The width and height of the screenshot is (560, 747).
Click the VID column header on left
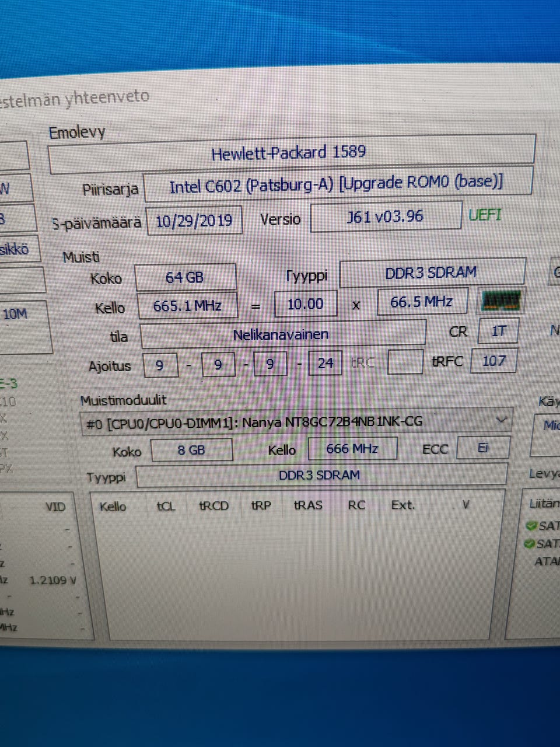pyautogui.click(x=55, y=507)
